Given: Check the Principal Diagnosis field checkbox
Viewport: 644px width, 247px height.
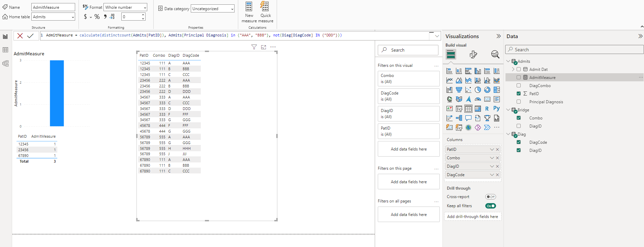Looking at the screenshot, I should click(x=519, y=102).
